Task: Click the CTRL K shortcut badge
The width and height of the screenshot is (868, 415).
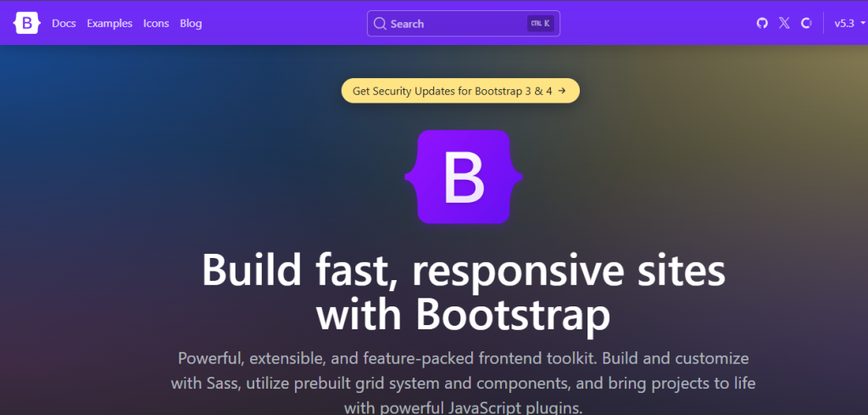Action: [x=540, y=23]
